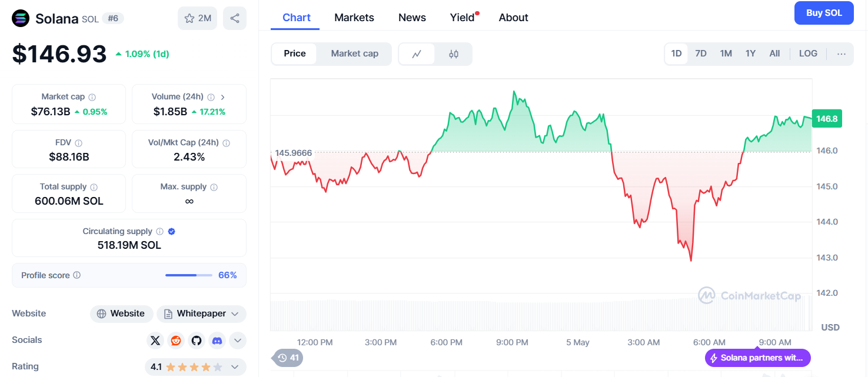Viewport: 868px width, 377px height.
Task: Open the FDV info icon
Action: [x=79, y=143]
